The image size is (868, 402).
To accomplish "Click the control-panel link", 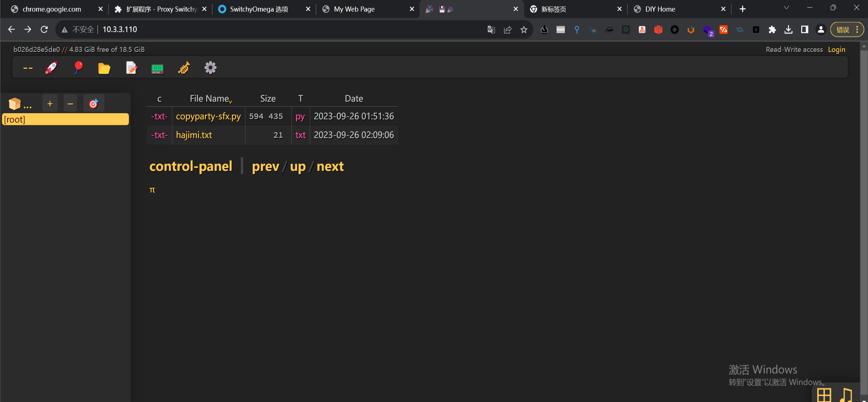I will (x=191, y=167).
